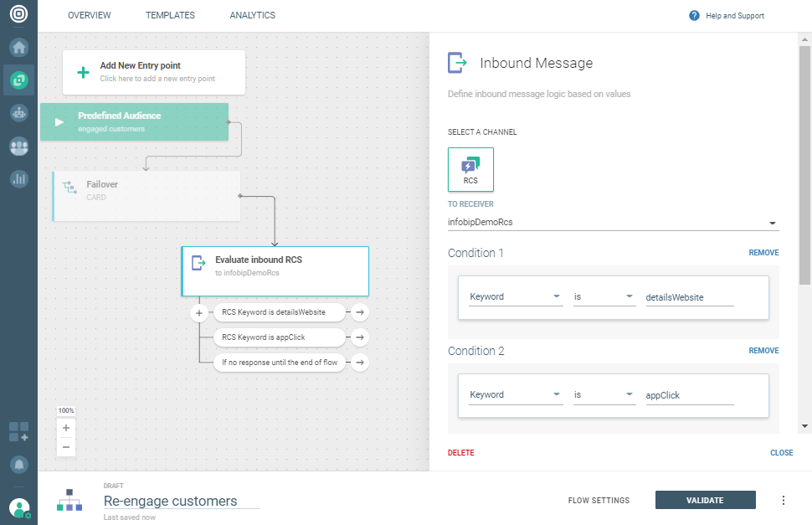Click the three-dot more options menu

click(x=784, y=501)
